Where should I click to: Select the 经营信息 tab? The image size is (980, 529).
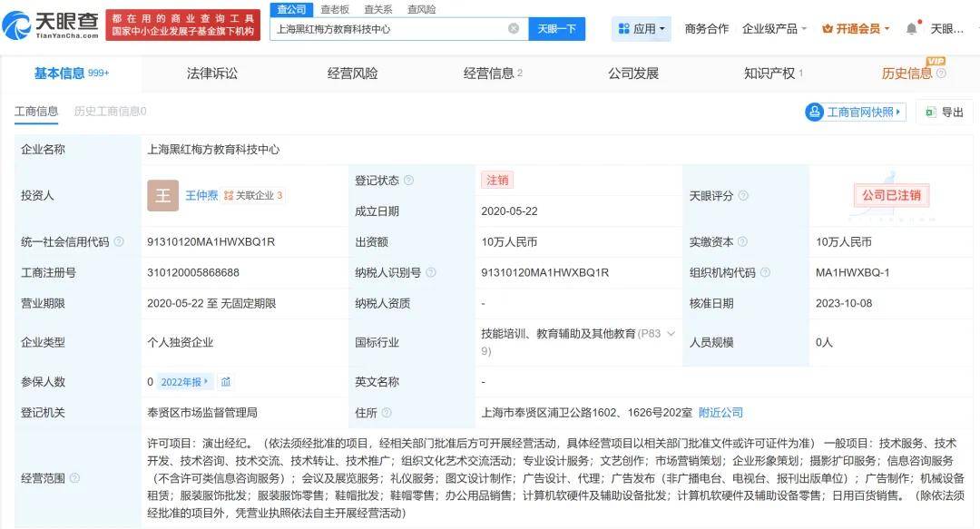493,73
